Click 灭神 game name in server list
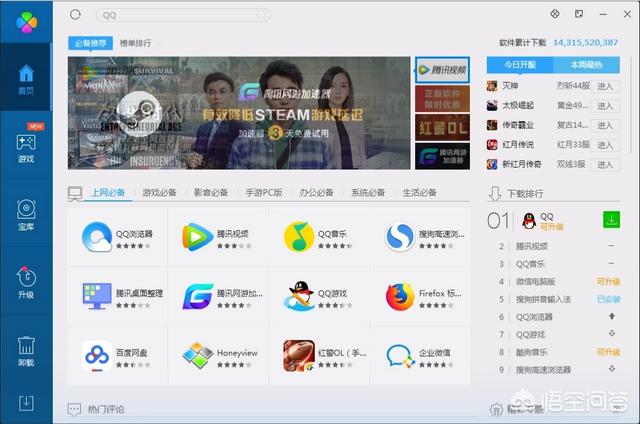 pyautogui.click(x=510, y=86)
